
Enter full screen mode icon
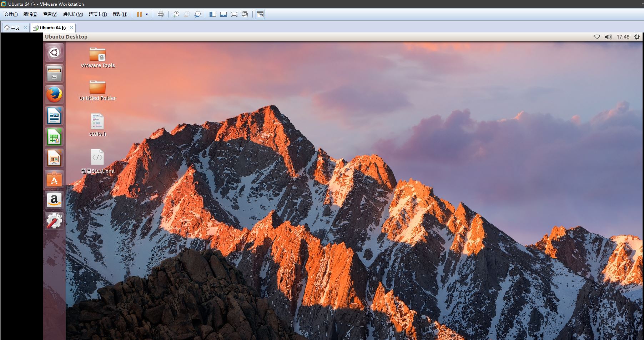(x=234, y=14)
